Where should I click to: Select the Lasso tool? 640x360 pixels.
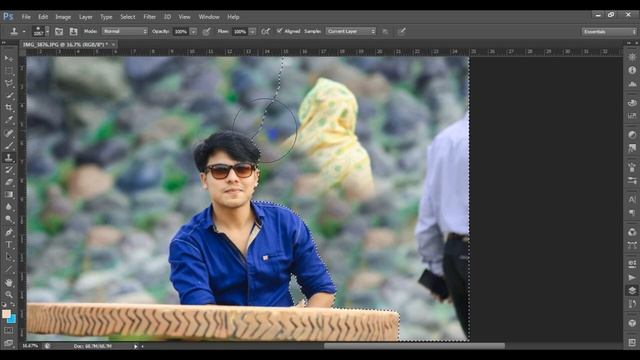[x=9, y=83]
